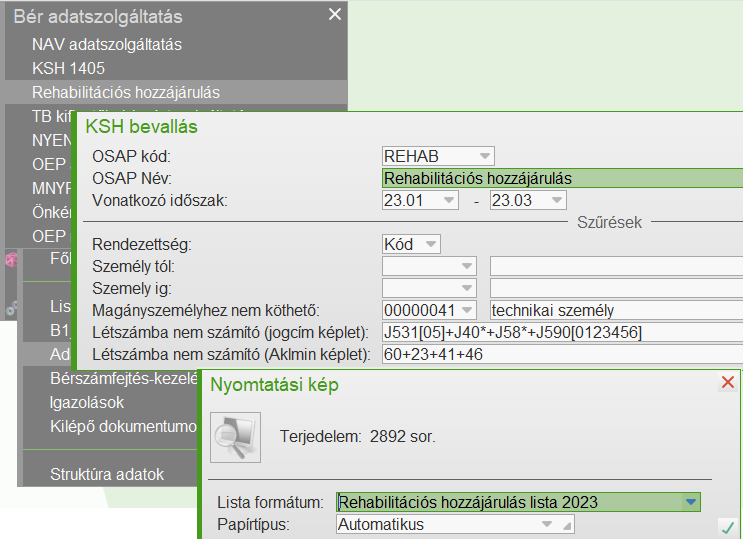743x543 pixels.
Task: Open the Struktúra adatok menu entry
Action: coord(107,474)
